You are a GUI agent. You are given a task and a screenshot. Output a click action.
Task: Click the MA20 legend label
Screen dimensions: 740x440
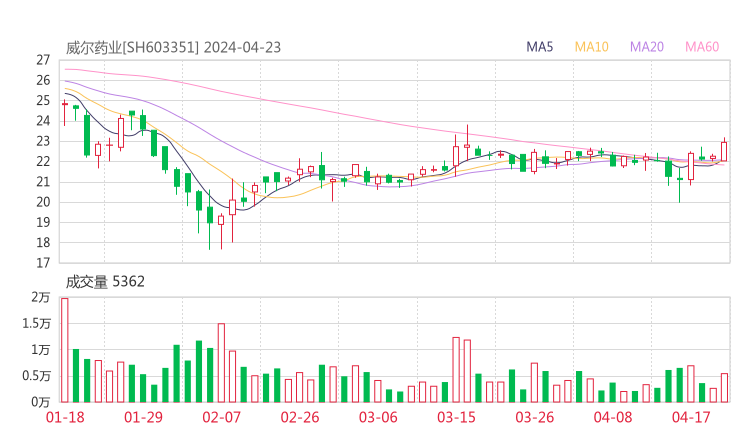(647, 47)
